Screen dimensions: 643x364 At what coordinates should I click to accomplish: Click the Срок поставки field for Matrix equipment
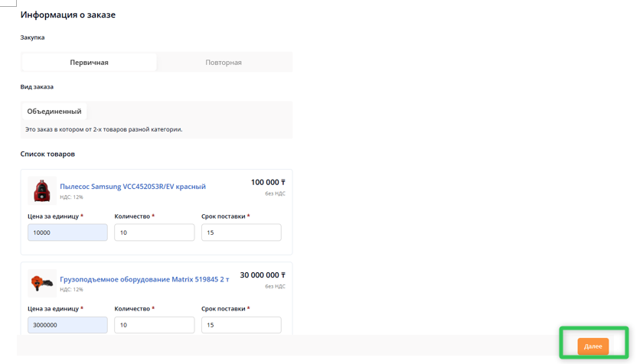pos(241,325)
